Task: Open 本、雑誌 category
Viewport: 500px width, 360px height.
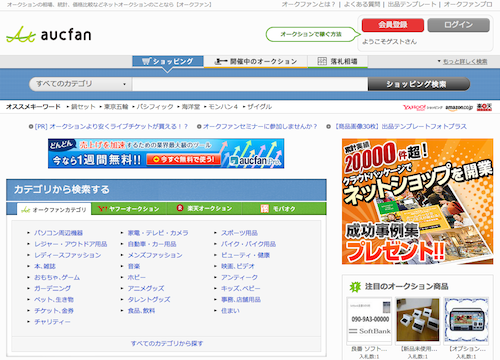Action: [x=45, y=266]
